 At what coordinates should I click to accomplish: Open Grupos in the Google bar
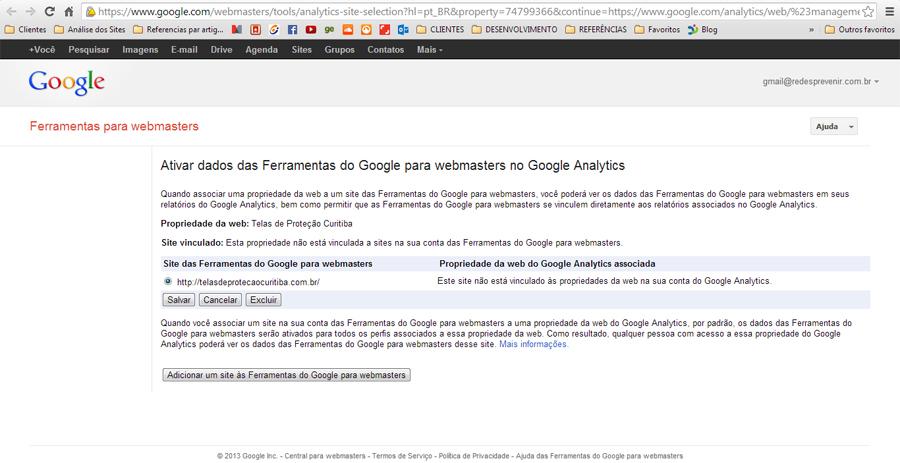click(340, 50)
